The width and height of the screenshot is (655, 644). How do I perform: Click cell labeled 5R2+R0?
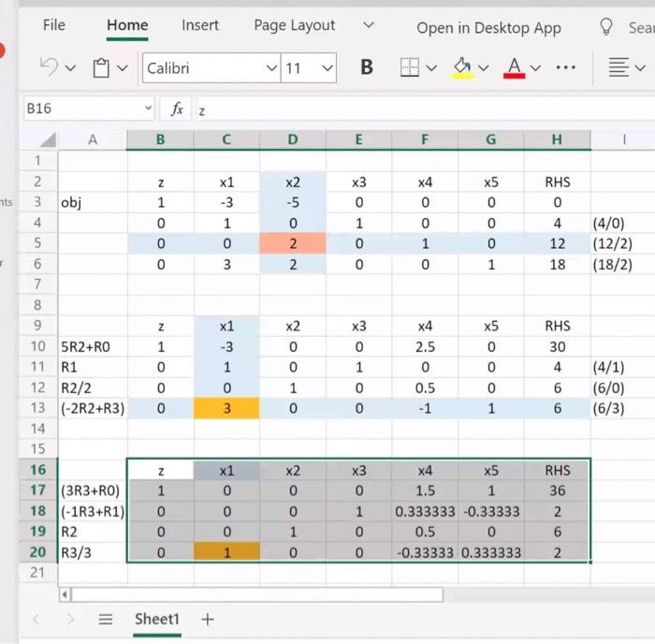93,346
